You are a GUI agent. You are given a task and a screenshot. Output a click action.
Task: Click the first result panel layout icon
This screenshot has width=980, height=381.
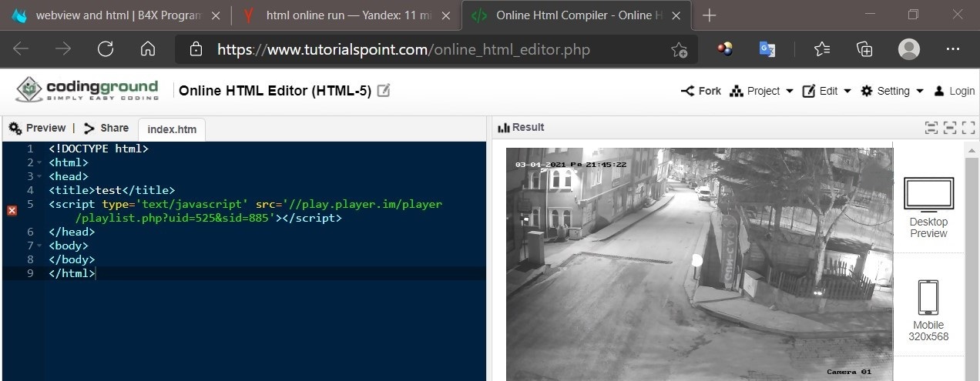pyautogui.click(x=931, y=128)
